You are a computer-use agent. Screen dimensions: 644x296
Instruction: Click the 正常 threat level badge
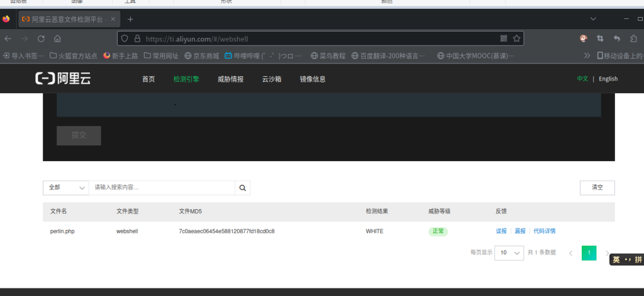(438, 232)
